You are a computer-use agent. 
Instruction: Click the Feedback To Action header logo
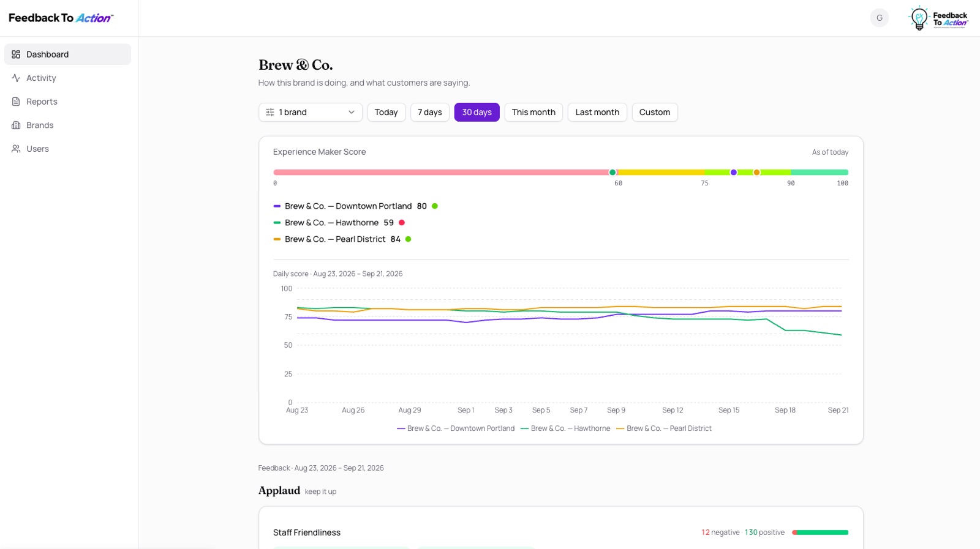click(x=61, y=18)
